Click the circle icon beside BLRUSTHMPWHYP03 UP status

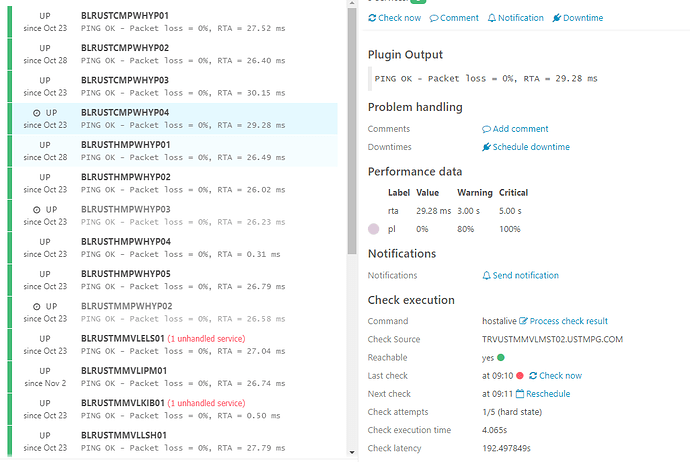pos(37,210)
